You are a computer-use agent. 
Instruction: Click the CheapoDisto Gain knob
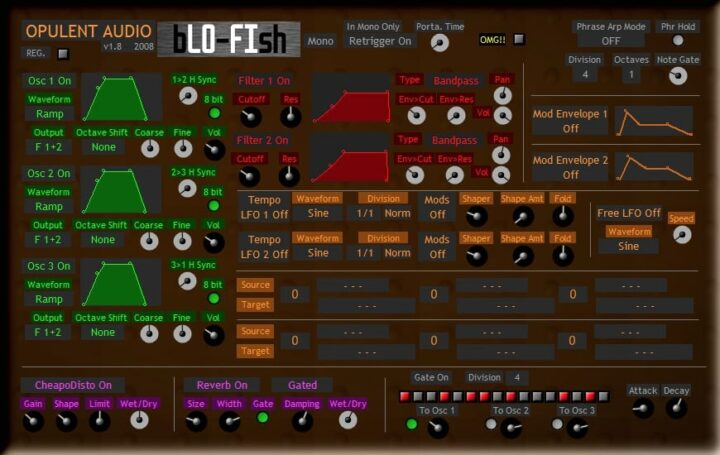[x=33, y=422]
